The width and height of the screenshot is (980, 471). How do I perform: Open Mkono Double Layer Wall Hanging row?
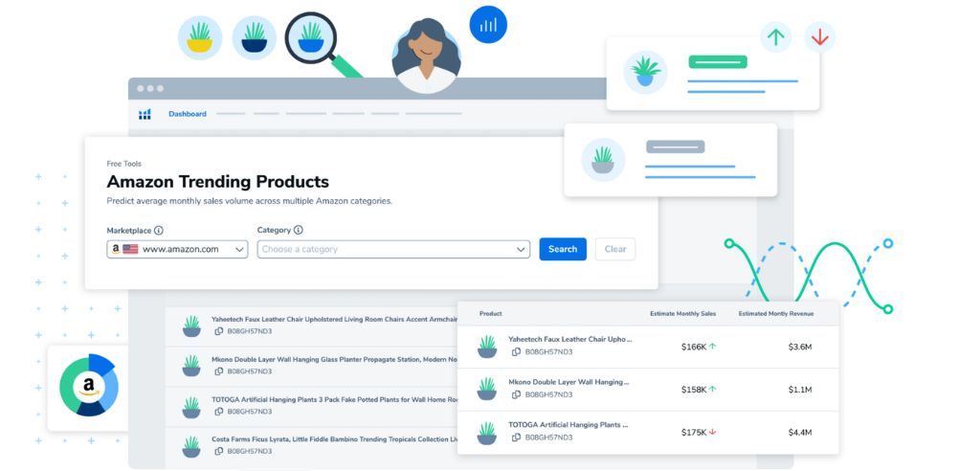click(x=648, y=389)
